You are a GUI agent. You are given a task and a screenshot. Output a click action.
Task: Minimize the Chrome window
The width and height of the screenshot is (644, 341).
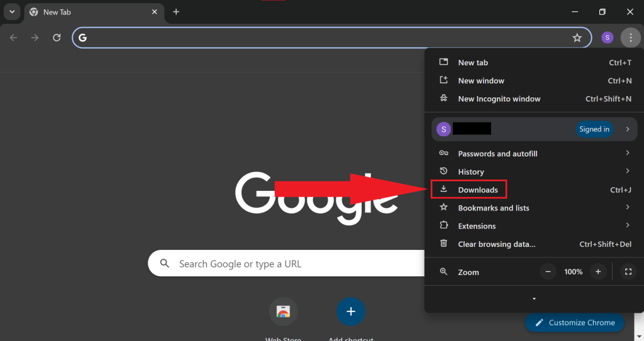click(x=575, y=12)
